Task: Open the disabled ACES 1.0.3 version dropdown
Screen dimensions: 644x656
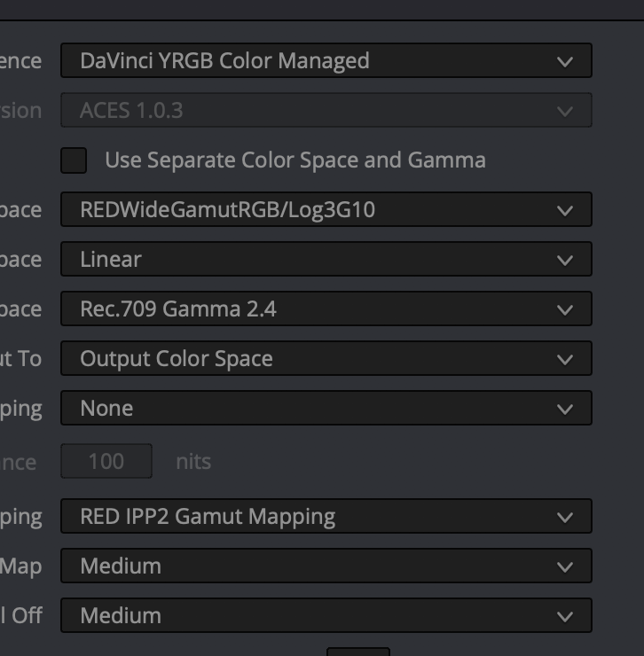Action: point(326,110)
